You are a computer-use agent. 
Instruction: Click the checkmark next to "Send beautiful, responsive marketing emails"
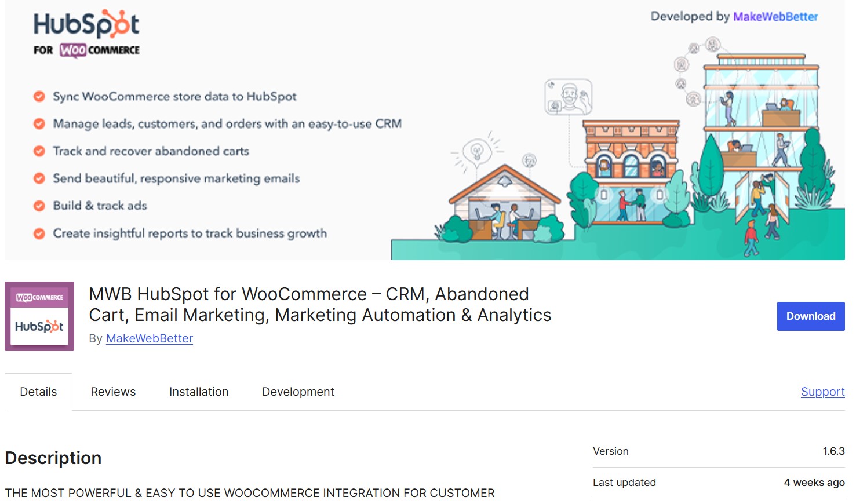click(39, 178)
